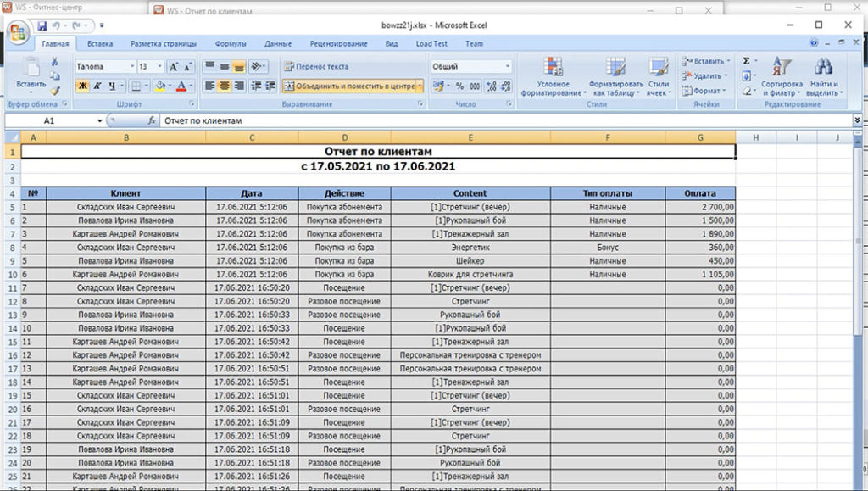Screen dimensions: 868x491
Task: Open Условное форматирование conditional formatting
Action: (x=553, y=75)
